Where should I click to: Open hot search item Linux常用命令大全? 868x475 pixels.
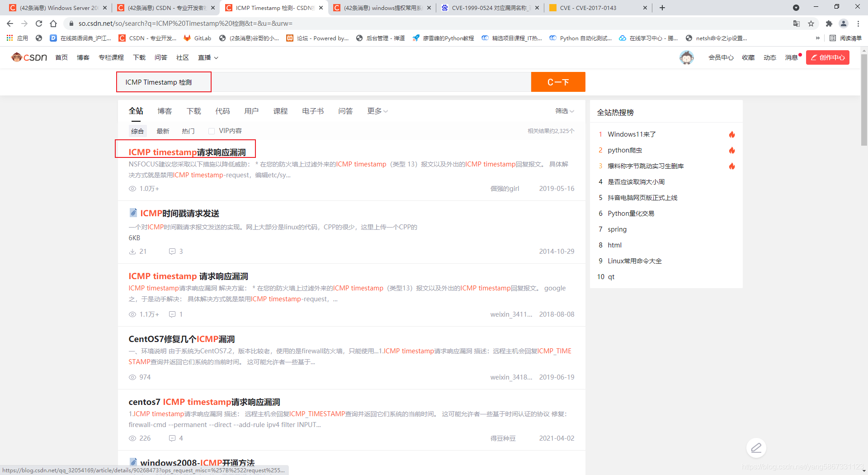pyautogui.click(x=635, y=261)
